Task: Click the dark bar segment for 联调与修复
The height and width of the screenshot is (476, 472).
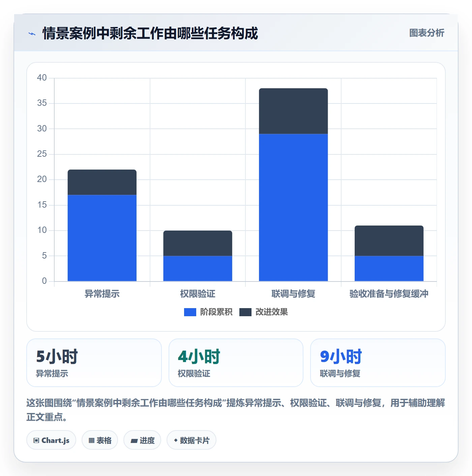Action: click(x=293, y=111)
